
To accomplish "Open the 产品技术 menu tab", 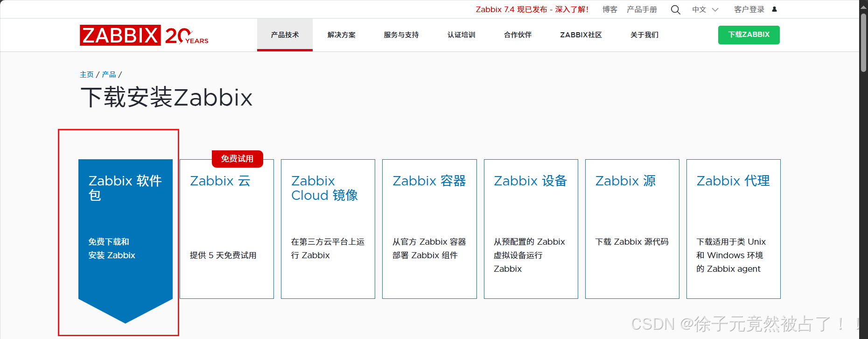I will tap(285, 35).
